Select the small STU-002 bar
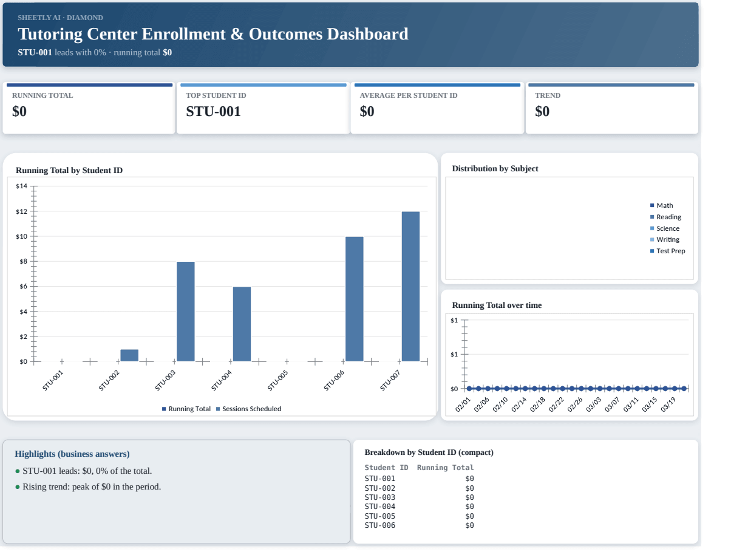The image size is (745, 560). (x=129, y=355)
